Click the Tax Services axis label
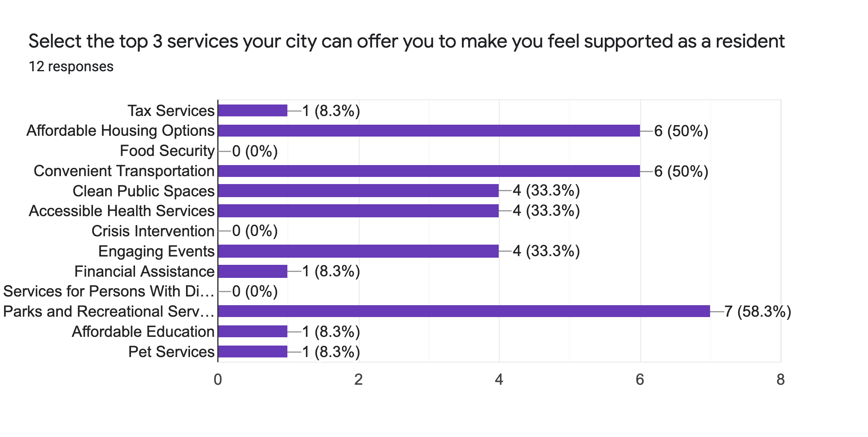 click(x=171, y=111)
